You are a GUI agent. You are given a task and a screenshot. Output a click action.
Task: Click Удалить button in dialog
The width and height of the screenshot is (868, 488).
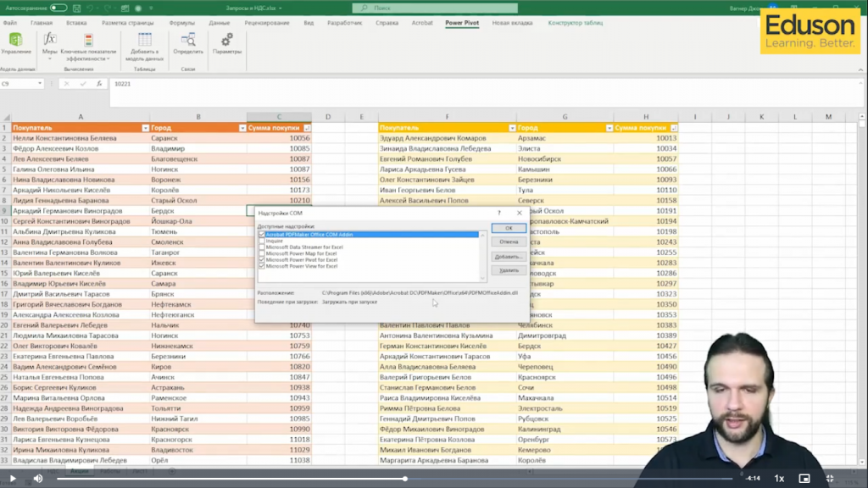click(x=509, y=270)
